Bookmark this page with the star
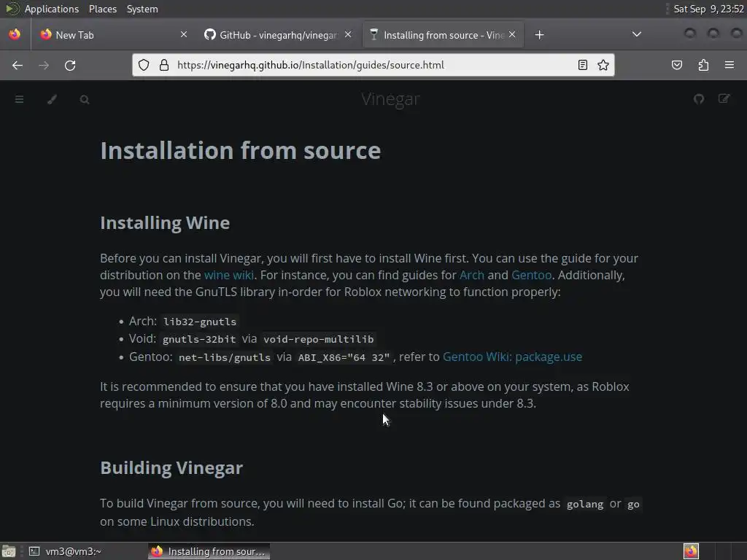The image size is (747, 560). click(603, 65)
